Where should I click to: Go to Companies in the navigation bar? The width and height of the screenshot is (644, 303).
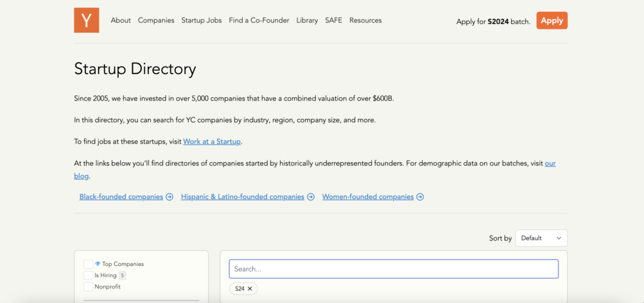click(156, 20)
